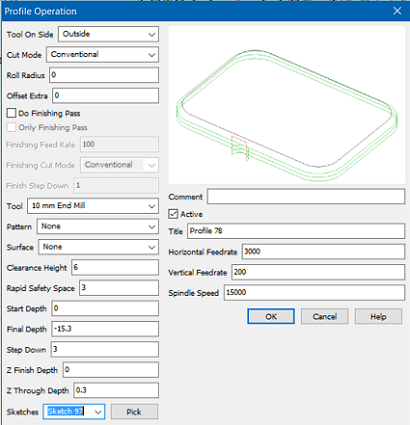Close the Profile Operation dialog

(x=397, y=11)
